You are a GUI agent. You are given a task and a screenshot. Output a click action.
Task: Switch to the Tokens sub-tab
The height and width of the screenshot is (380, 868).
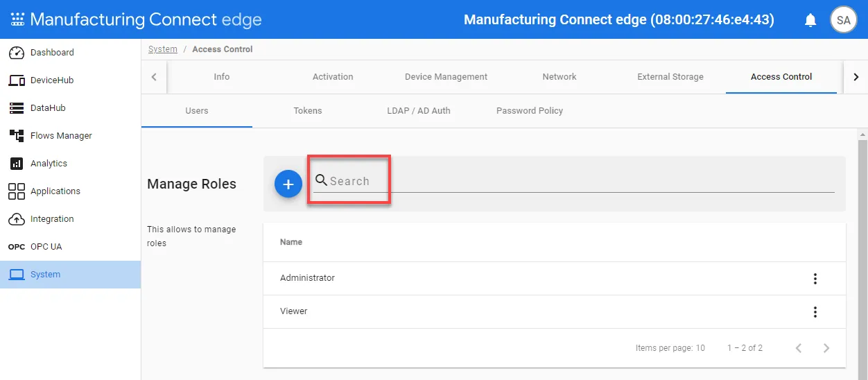[308, 111]
